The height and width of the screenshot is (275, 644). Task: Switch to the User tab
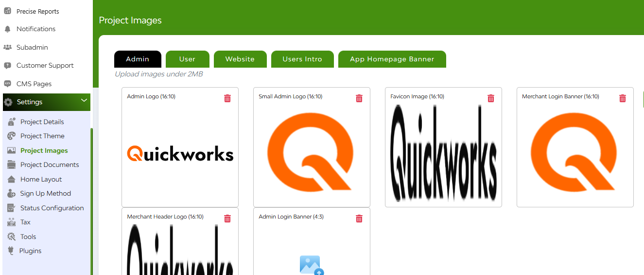(x=187, y=59)
